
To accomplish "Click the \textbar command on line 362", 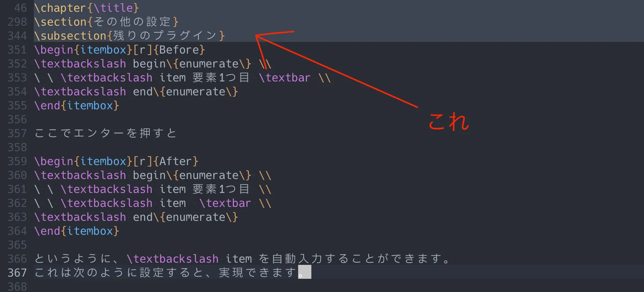I will click(225, 203).
